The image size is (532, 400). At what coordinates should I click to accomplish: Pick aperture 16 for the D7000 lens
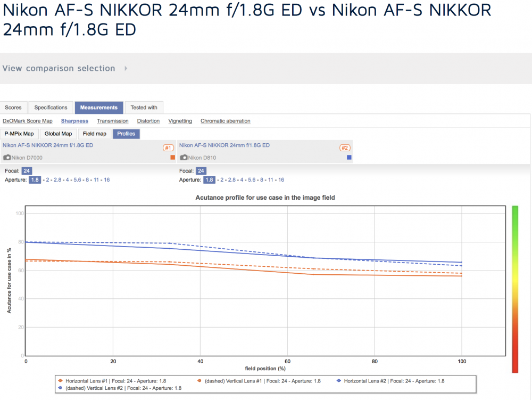click(107, 180)
